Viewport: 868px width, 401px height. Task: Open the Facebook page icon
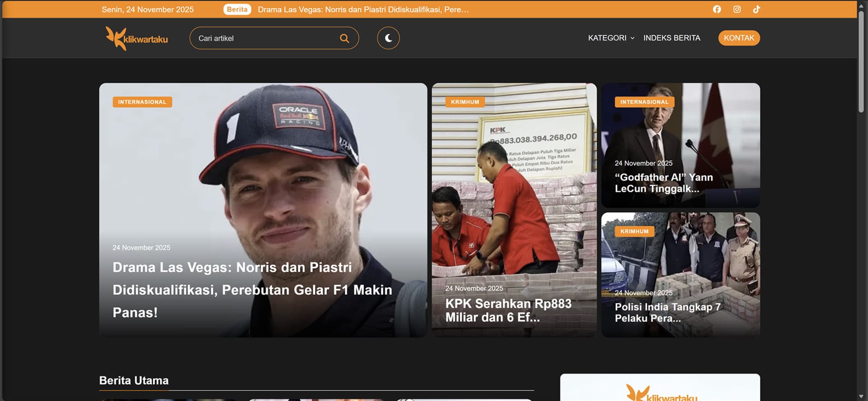[x=717, y=9]
